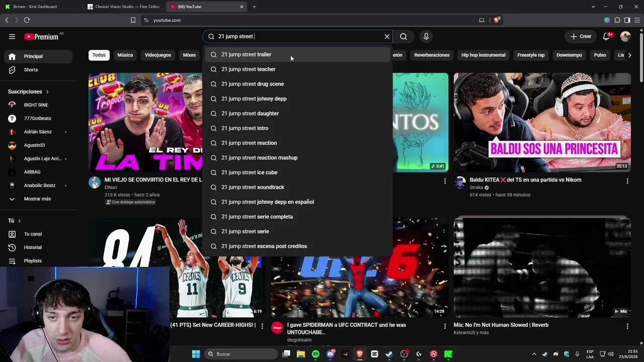Reload the page in the browser
The width and height of the screenshot is (644, 362).
tap(27, 20)
